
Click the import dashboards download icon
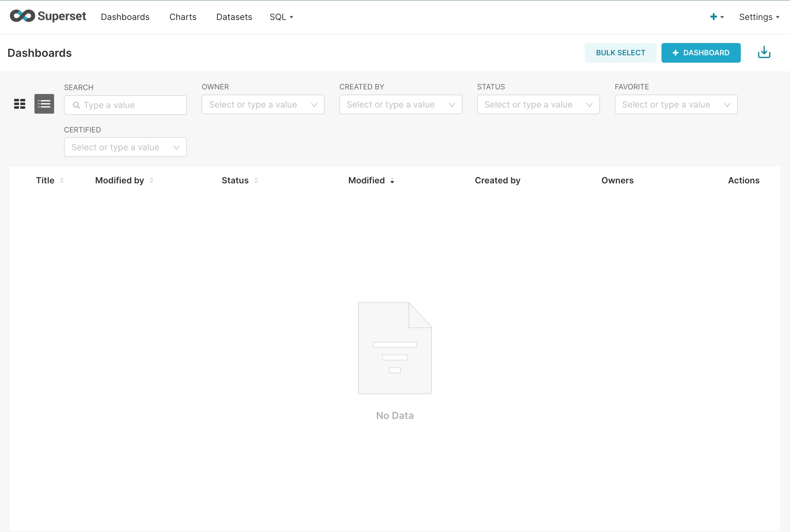[764, 53]
